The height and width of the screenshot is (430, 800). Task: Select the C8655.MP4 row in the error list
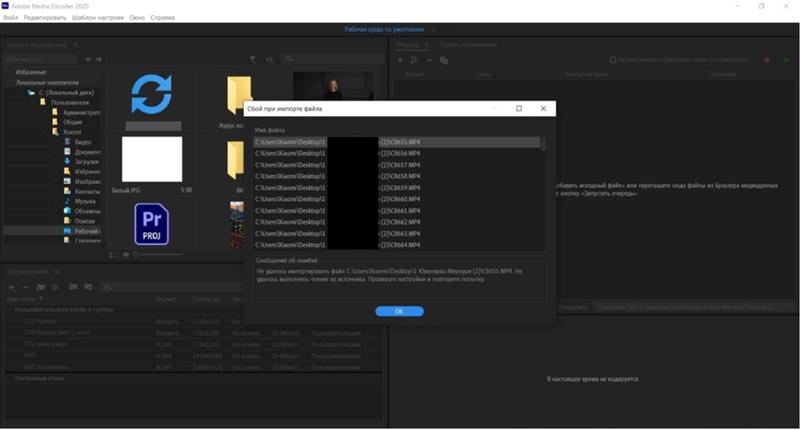click(x=396, y=142)
